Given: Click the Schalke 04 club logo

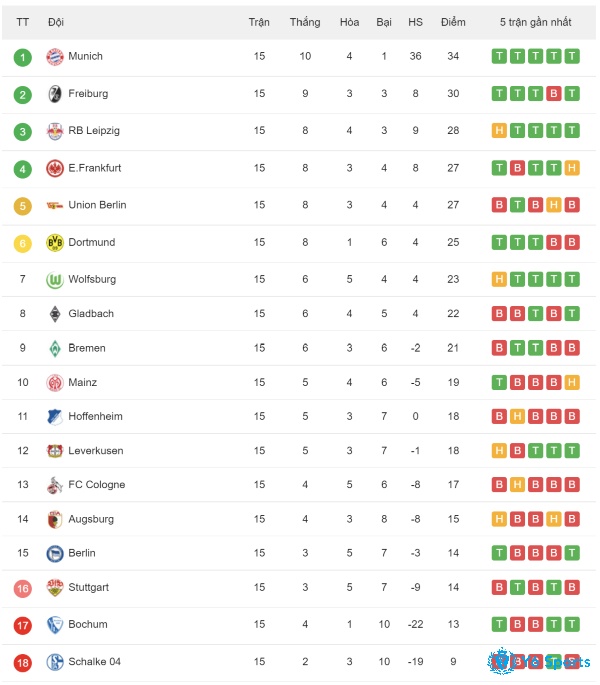Looking at the screenshot, I should coord(55,662).
